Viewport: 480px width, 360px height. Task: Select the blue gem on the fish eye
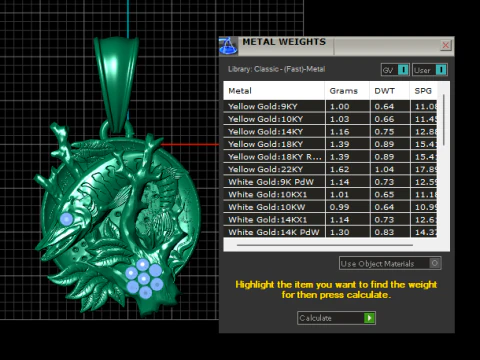(x=66, y=219)
